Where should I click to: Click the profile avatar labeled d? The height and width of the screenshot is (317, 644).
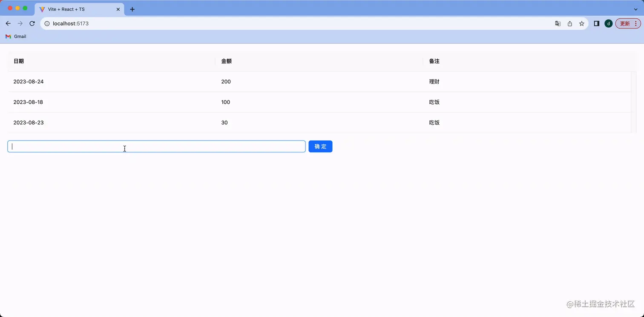(x=608, y=23)
